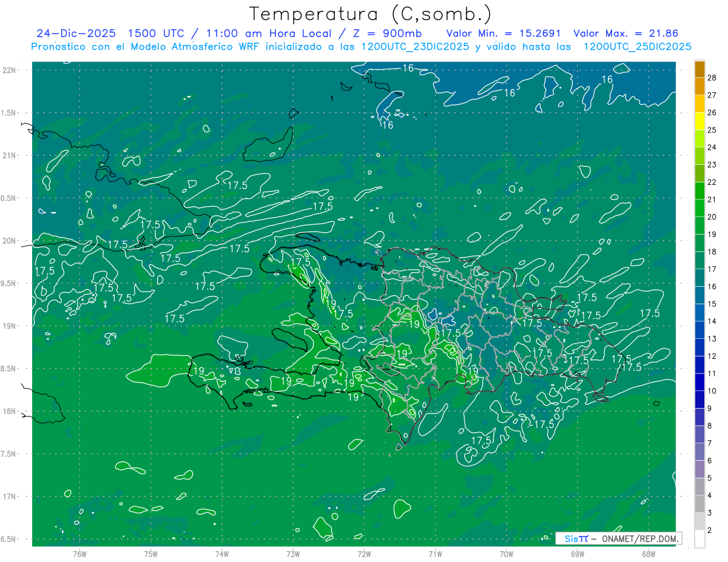Click the '17N' latitude axis label
Screen dimensions: 728x562
click(9, 497)
